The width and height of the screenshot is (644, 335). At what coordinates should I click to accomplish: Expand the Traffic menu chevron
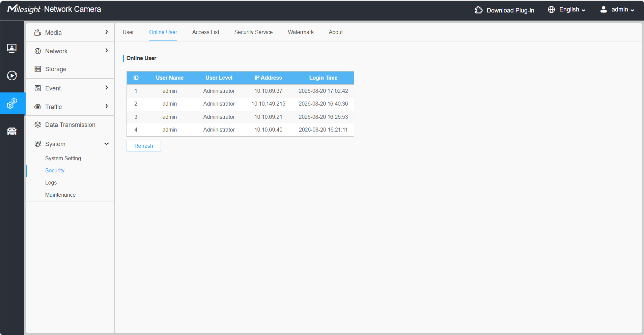107,106
